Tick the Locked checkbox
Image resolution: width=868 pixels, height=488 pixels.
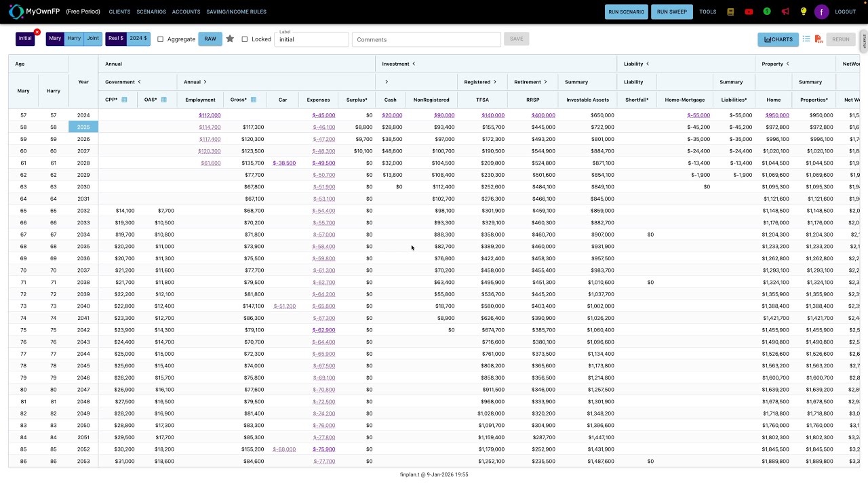pos(245,39)
